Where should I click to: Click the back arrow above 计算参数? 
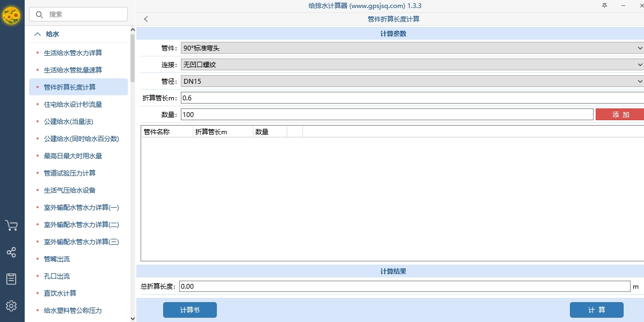point(145,19)
